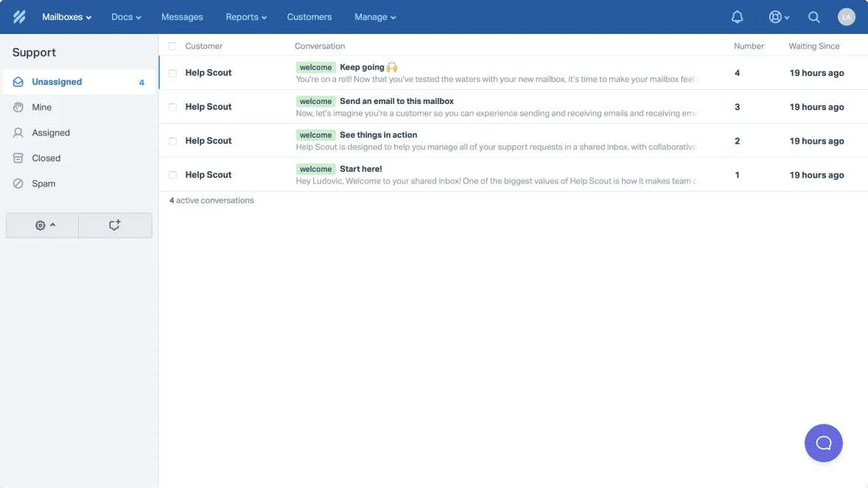
Task: Check the See things in action checkbox
Action: click(x=172, y=142)
